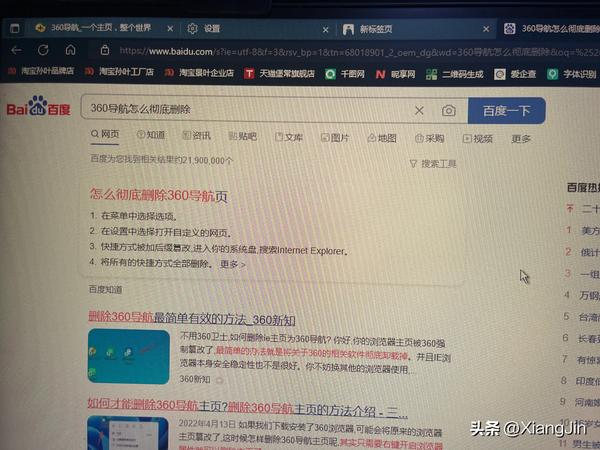Open 二维码生成 bookmark
600x450 pixels.
coord(455,74)
